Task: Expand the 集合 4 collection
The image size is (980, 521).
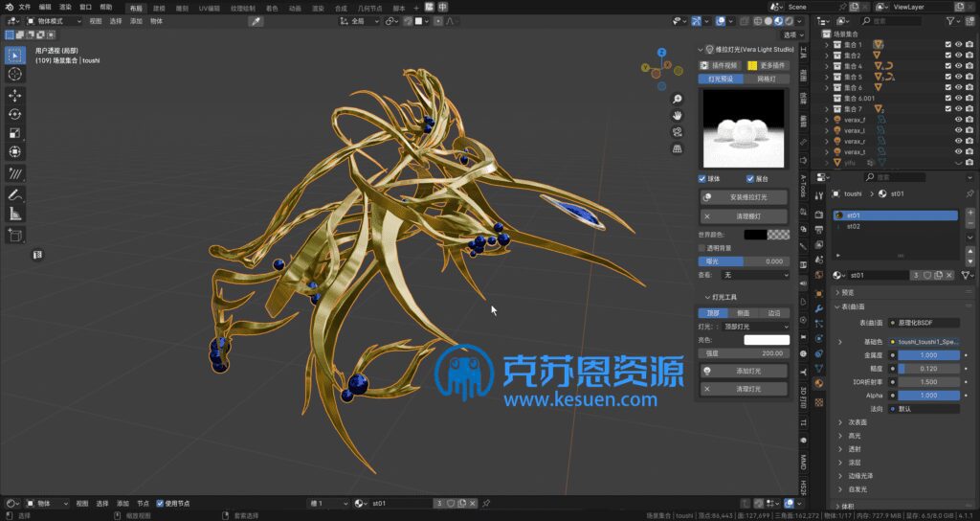Action: tap(826, 66)
